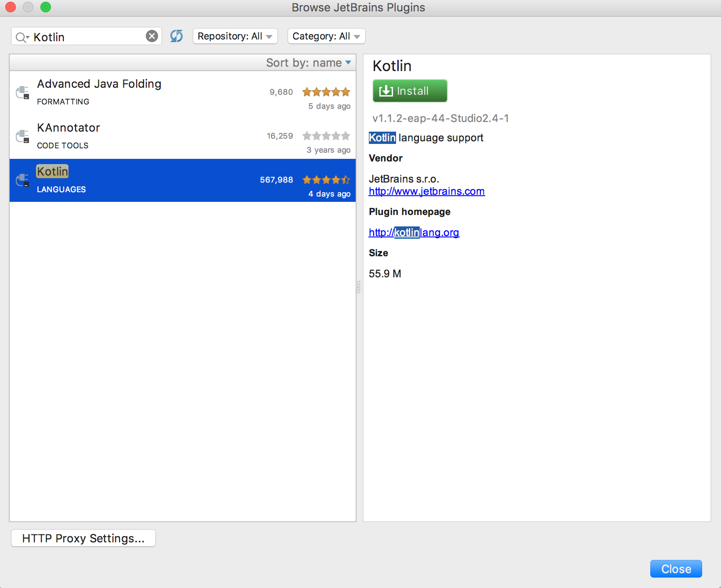Click the CODE TOOLS category label
This screenshot has width=721, height=588.
click(x=62, y=146)
